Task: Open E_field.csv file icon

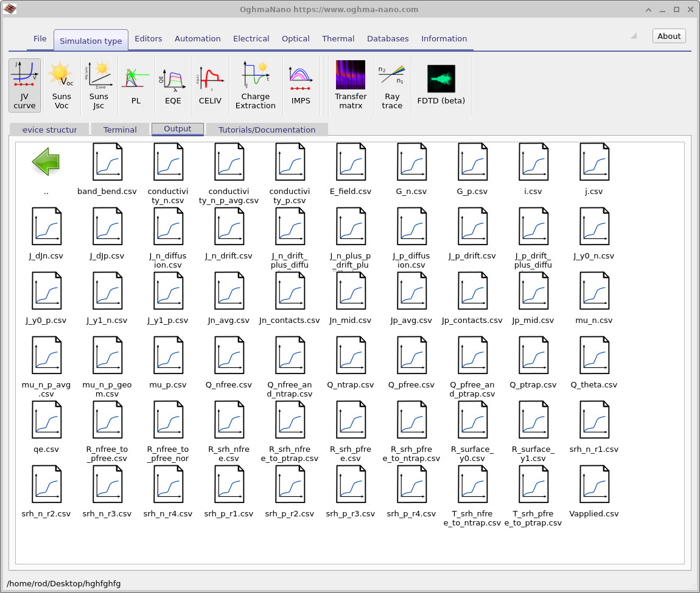Action: coord(351,162)
